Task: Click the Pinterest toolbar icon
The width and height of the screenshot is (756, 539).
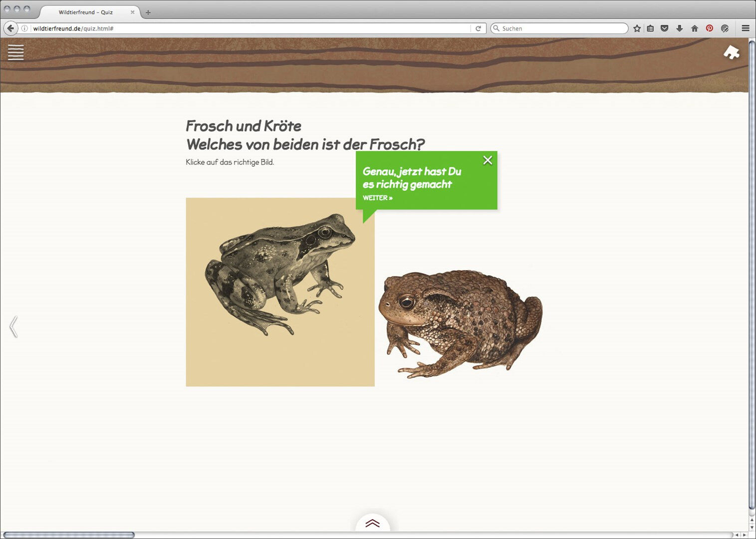Action: coord(709,28)
